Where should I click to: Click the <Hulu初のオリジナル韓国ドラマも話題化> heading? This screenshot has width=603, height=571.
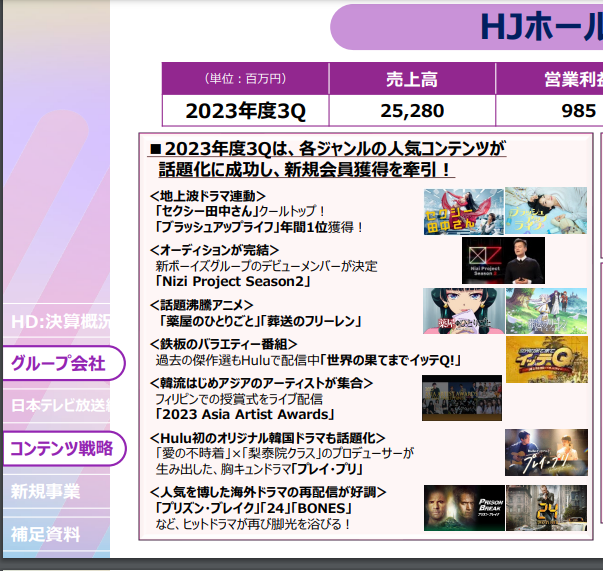click(x=267, y=438)
